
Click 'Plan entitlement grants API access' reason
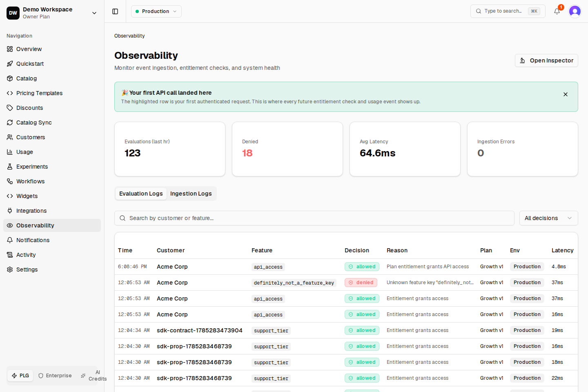coord(428,267)
